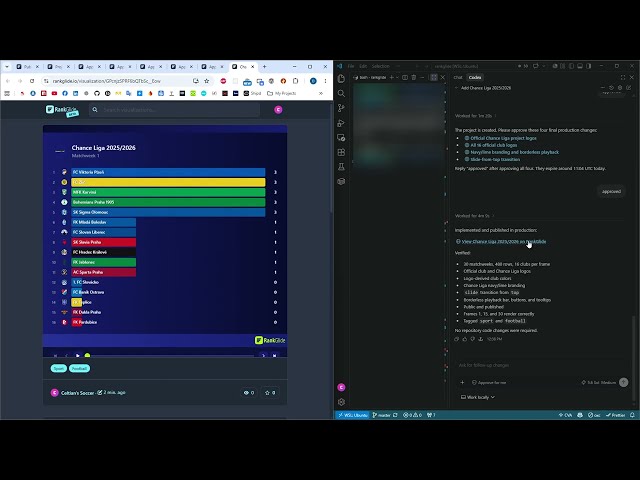This screenshot has height=480, width=640.
Task: Open the Search view in VS Code activity bar
Action: click(x=341, y=93)
